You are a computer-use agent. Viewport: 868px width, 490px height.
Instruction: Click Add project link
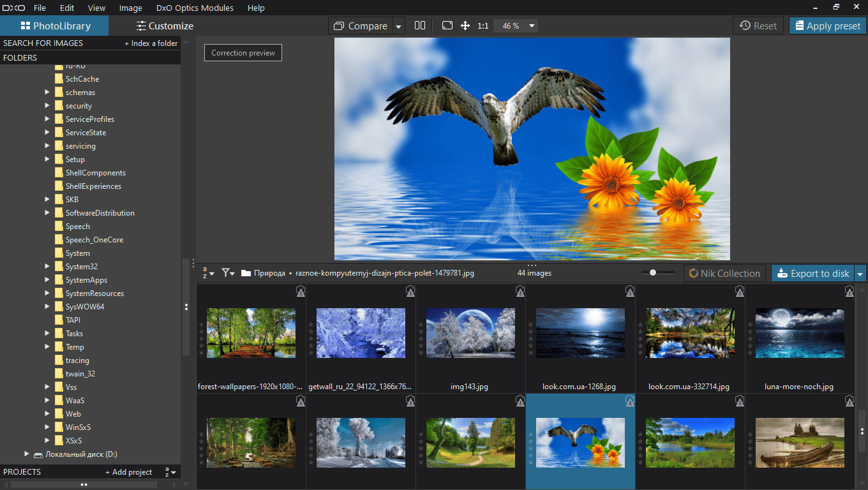(x=129, y=472)
